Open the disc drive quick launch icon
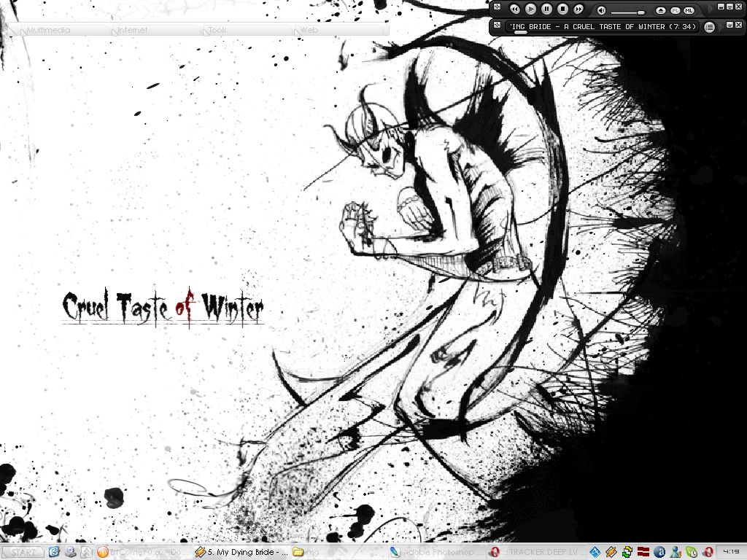The height and width of the screenshot is (560, 747). click(71, 553)
